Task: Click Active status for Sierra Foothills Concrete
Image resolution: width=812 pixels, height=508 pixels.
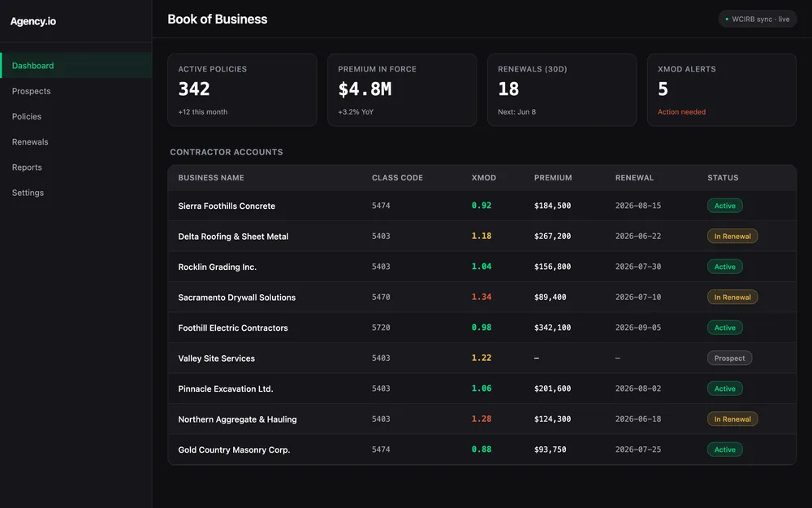Action: [725, 206]
